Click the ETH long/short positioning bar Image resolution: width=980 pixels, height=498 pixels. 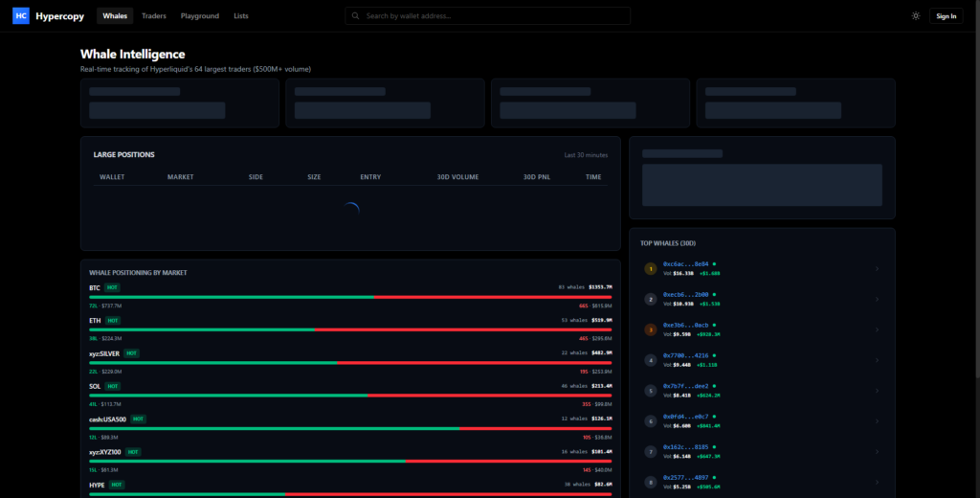click(x=350, y=329)
